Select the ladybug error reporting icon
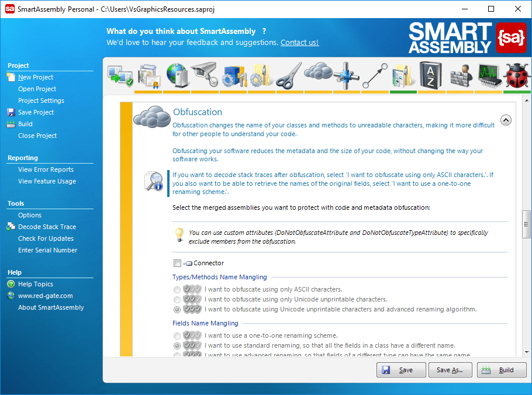Viewport: 532px width, 395px height. point(517,75)
